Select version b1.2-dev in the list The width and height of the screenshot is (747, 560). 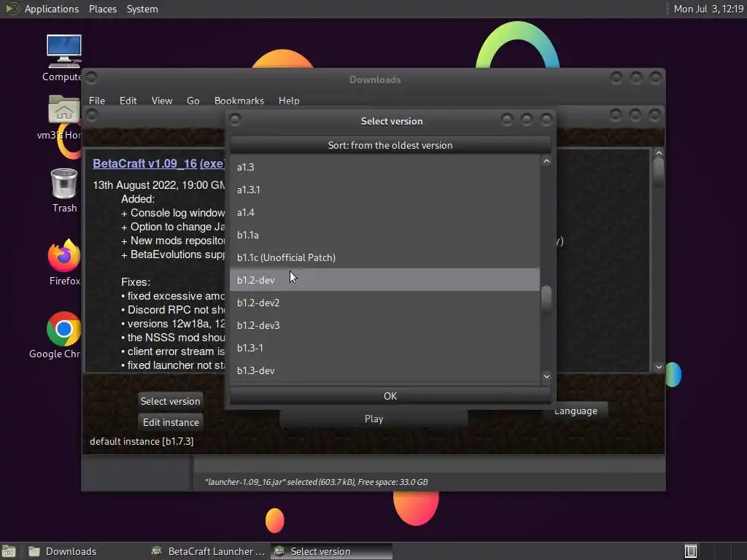tap(384, 280)
